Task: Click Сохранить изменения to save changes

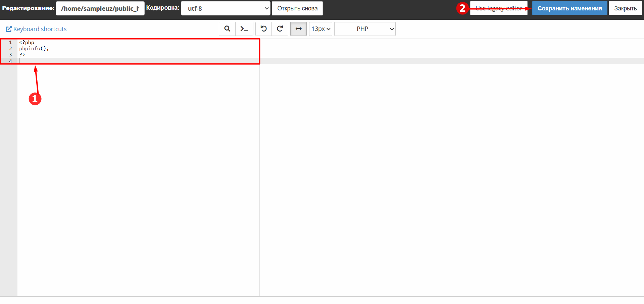Action: coord(569,8)
